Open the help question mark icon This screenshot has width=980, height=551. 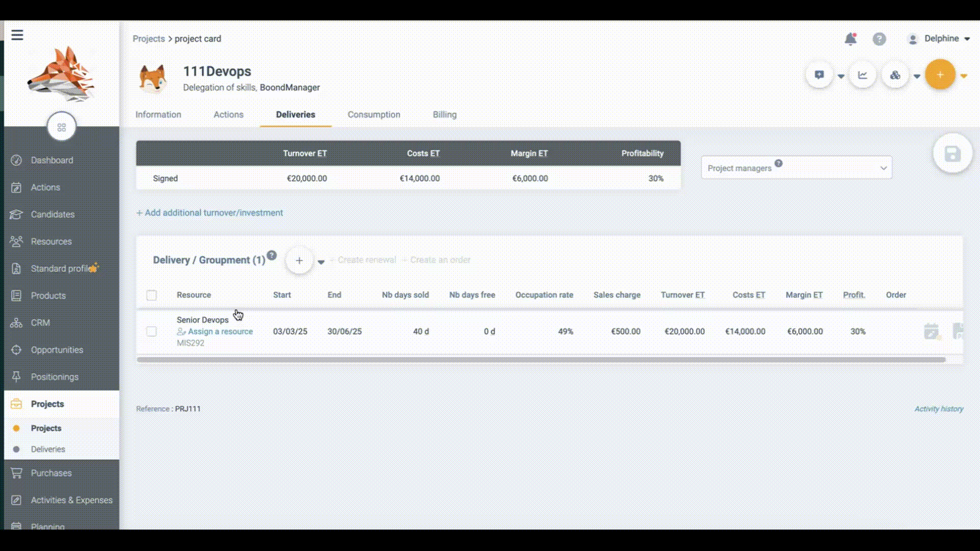[x=879, y=39]
